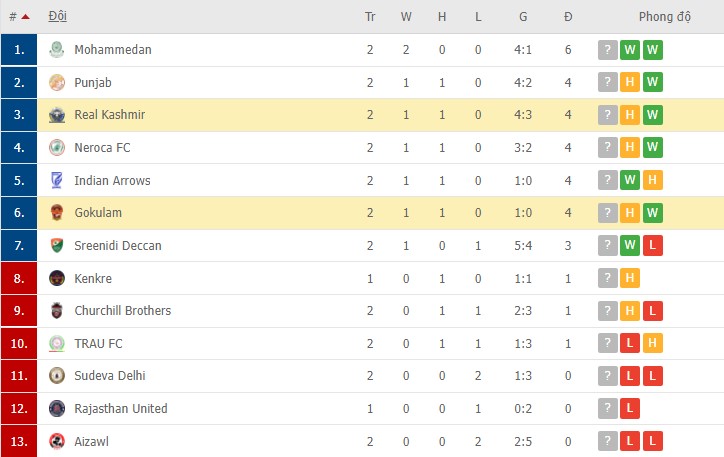Screen dimensions: 724x457
Task: Click the Neroca FC team logo
Action: [57, 148]
